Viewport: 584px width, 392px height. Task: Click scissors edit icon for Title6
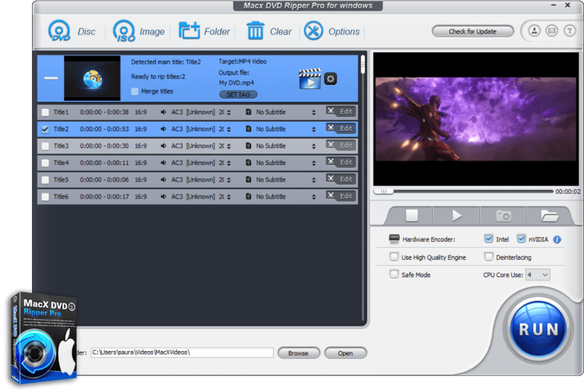[331, 195]
